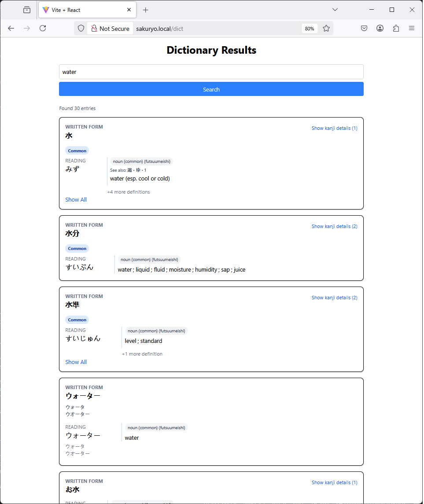Click the browser back arrow

click(11, 28)
